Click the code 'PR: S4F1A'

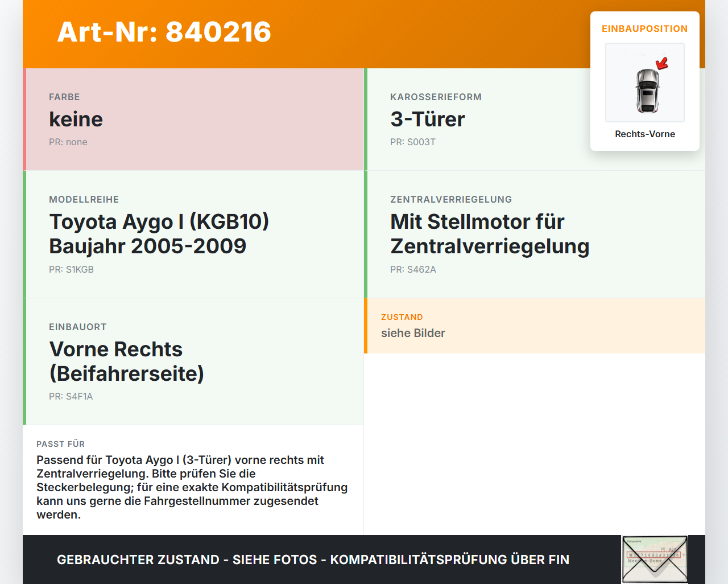click(x=71, y=396)
